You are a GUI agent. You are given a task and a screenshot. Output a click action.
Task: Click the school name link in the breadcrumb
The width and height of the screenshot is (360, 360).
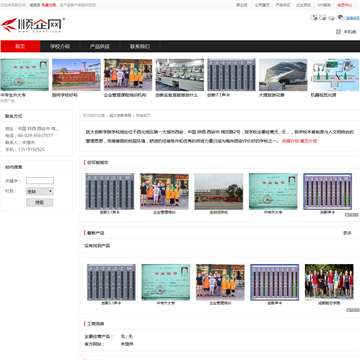(120, 116)
